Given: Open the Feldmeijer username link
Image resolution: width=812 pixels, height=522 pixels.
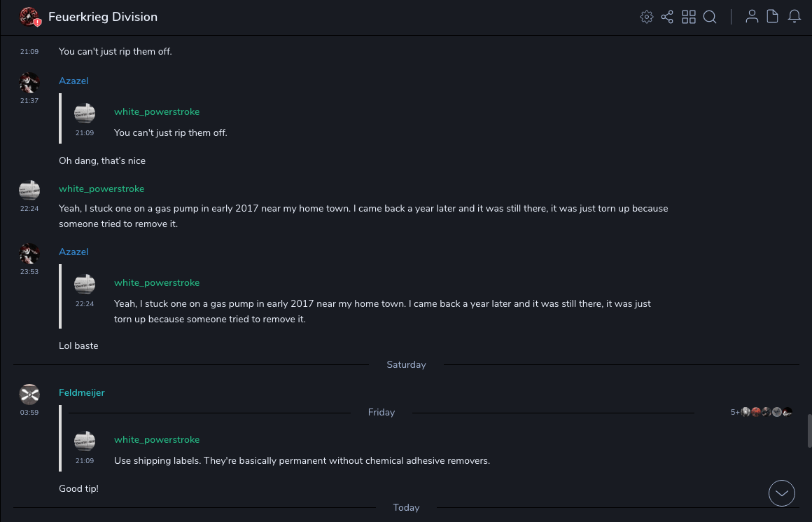Looking at the screenshot, I should 82,393.
